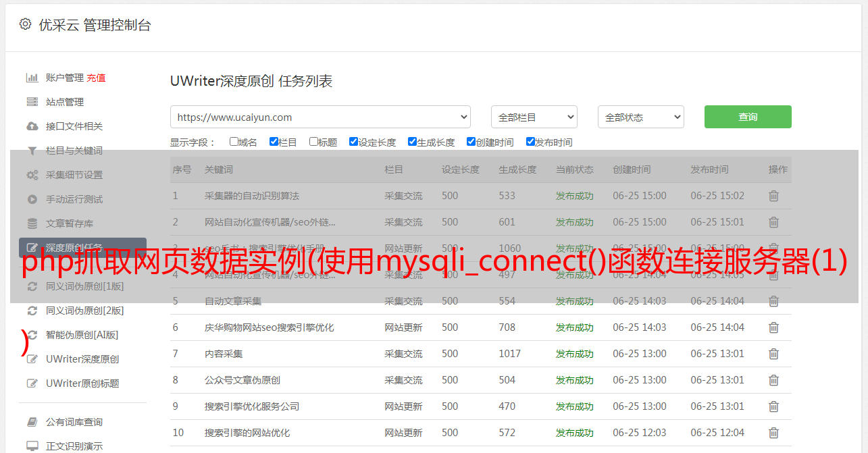Image resolution: width=868 pixels, height=453 pixels.
Task: Delete the 自动文章采集 task
Action: click(773, 301)
